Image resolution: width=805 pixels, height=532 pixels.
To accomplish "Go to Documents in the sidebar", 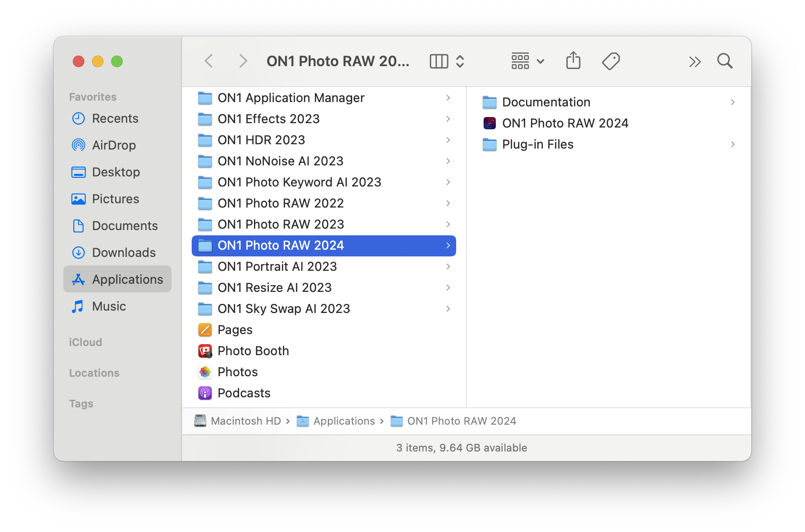I will 117,226.
